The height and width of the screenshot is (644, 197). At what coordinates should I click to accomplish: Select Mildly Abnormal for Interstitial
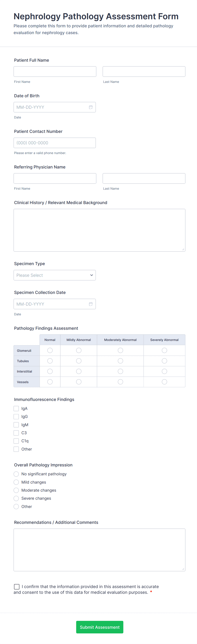point(79,371)
